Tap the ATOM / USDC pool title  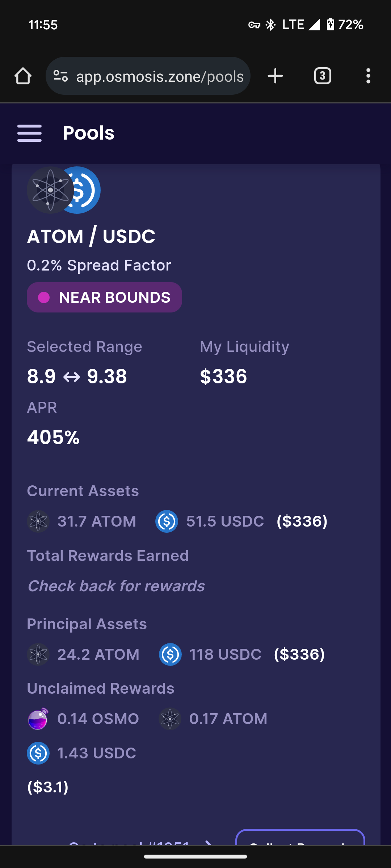pos(91,237)
